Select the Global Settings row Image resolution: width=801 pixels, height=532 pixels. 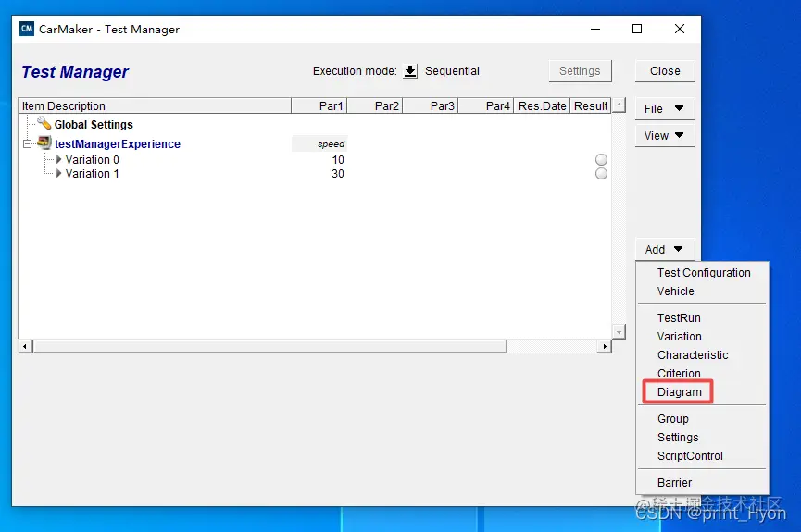click(314, 125)
